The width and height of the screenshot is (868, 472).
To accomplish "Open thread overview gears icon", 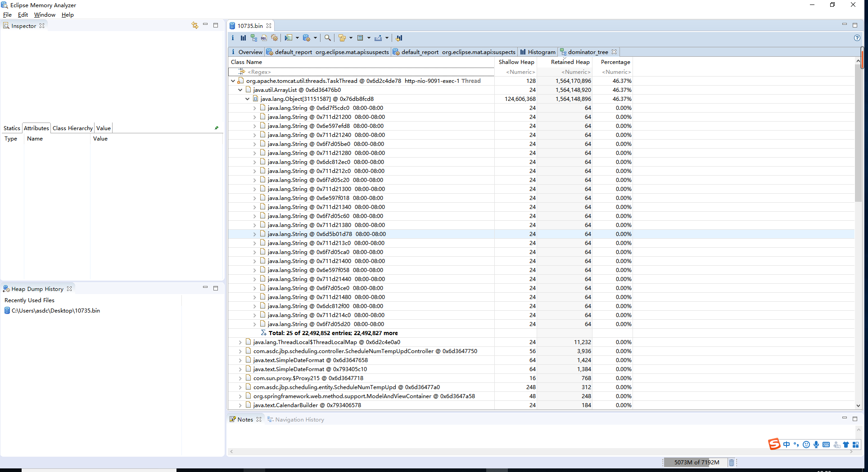I will (x=275, y=38).
